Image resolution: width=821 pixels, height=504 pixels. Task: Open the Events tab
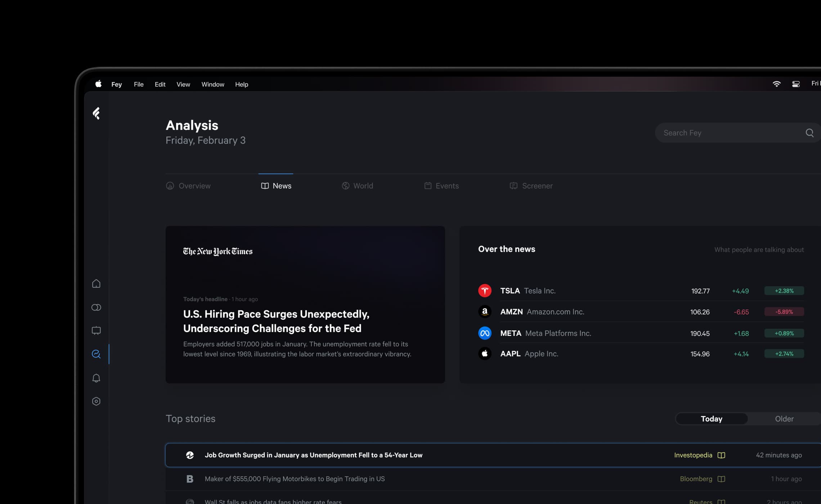click(x=441, y=186)
